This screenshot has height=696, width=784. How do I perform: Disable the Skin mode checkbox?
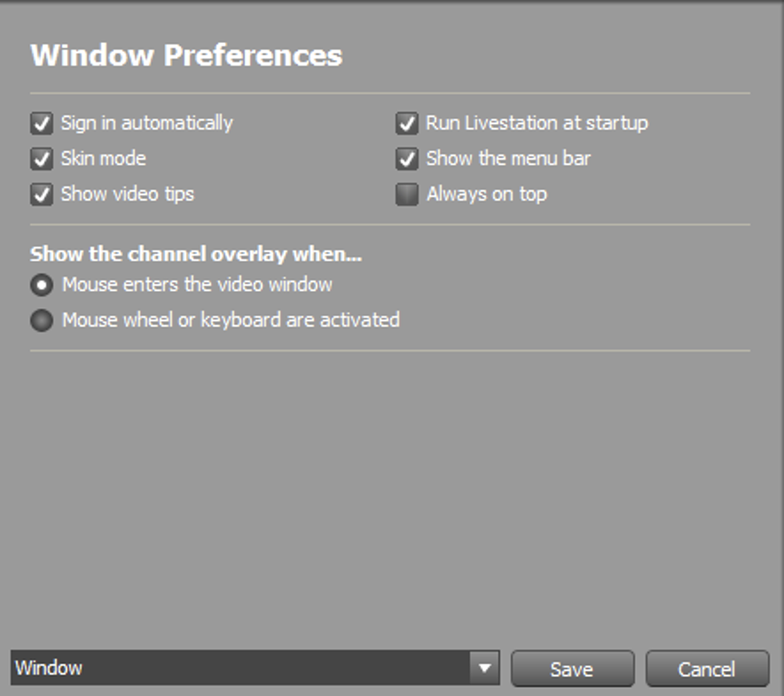[42, 159]
